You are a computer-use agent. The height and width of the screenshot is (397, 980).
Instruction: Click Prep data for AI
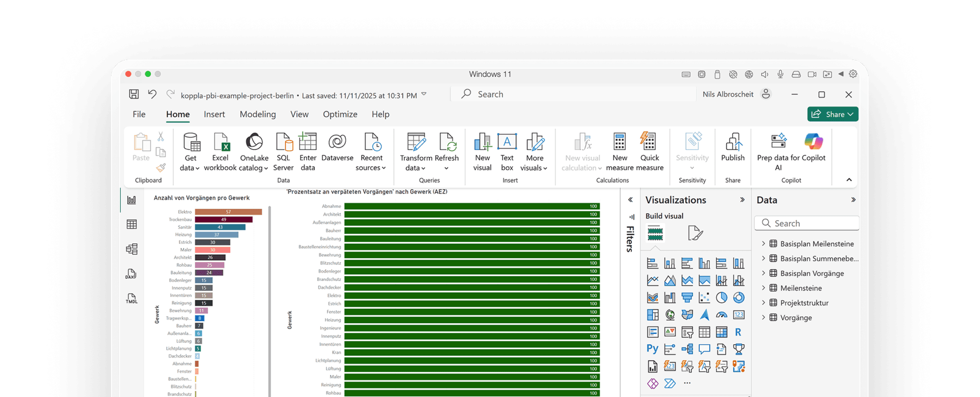point(778,152)
